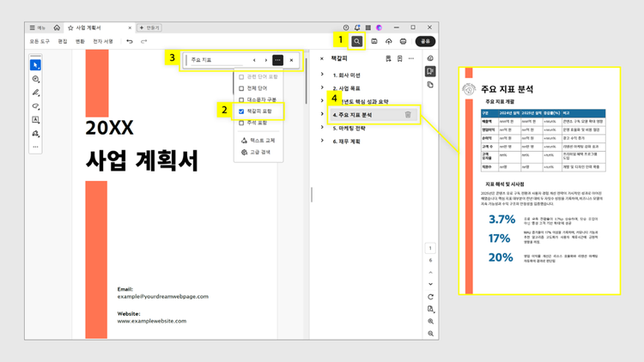The image size is (644, 362).
Task: Choose the zoom tool in the left toolbar
Action: point(35,79)
